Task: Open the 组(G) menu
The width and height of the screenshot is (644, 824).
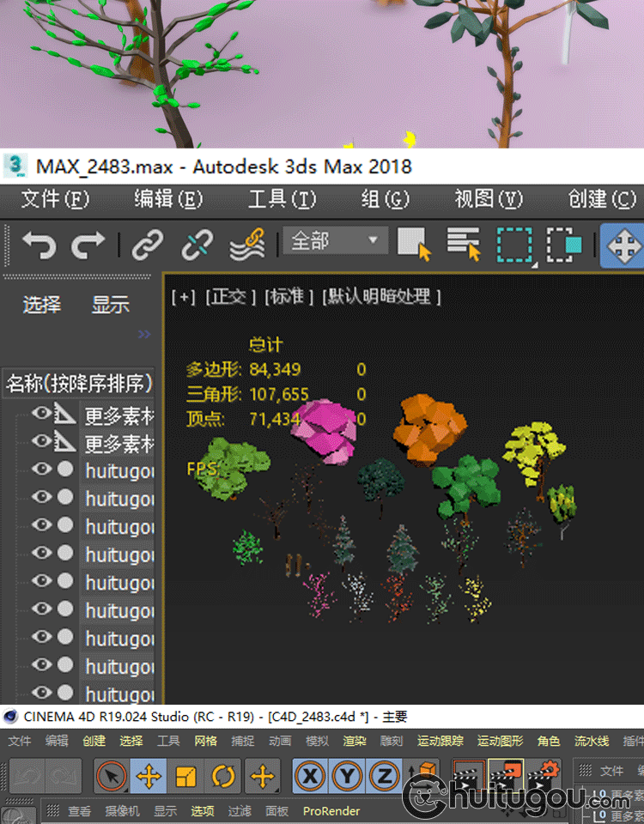Action: [x=385, y=200]
